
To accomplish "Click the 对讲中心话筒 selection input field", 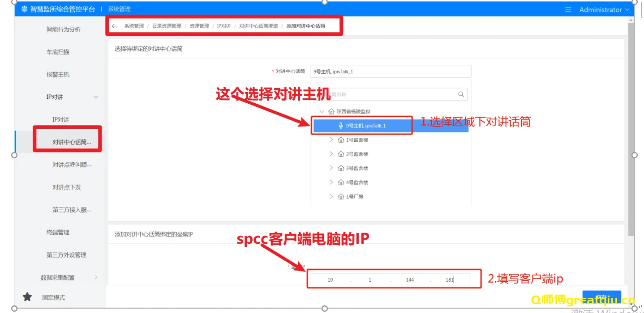I will pyautogui.click(x=390, y=72).
